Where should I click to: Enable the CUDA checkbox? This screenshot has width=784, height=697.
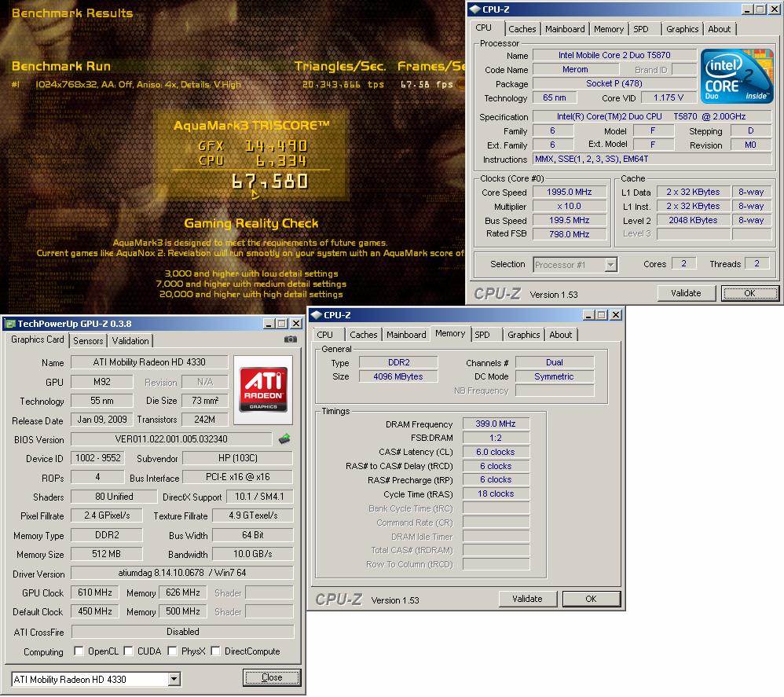(128, 651)
